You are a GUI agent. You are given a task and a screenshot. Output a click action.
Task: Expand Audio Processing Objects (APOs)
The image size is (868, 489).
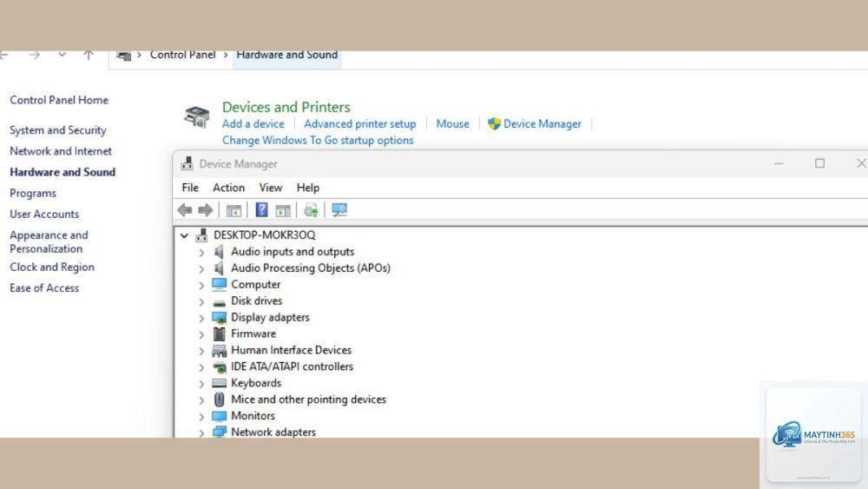[201, 269]
